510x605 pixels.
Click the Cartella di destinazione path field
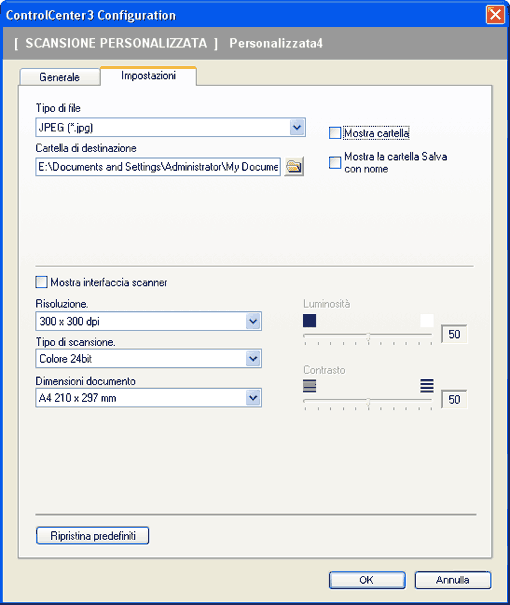158,167
